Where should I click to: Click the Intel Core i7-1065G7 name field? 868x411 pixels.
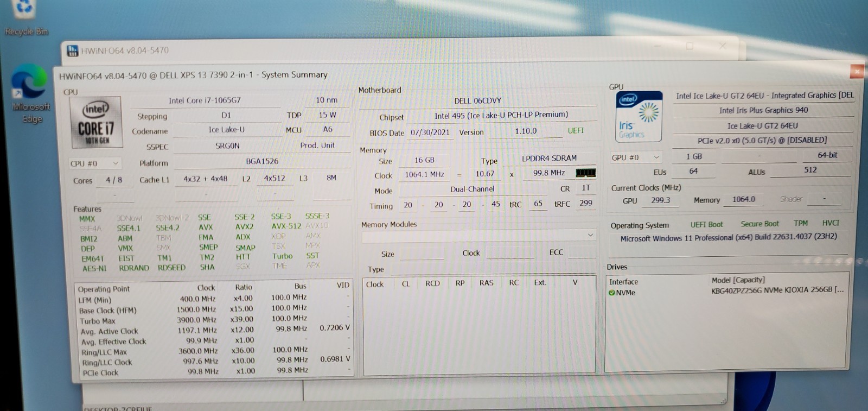pos(205,100)
